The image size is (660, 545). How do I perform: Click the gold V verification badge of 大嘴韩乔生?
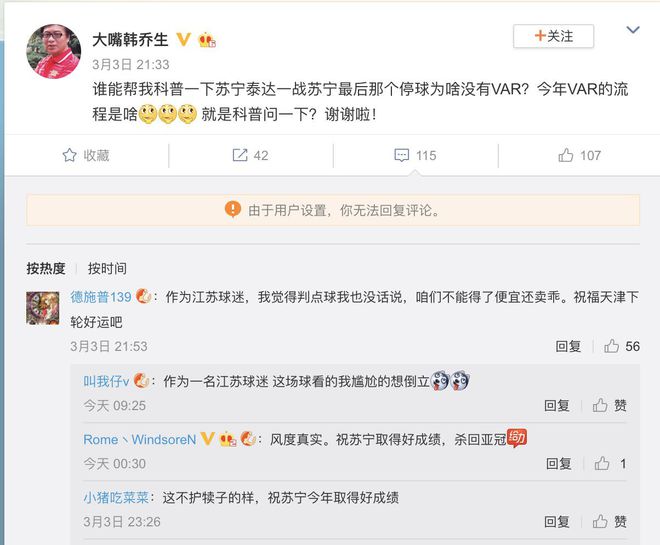[x=183, y=40]
